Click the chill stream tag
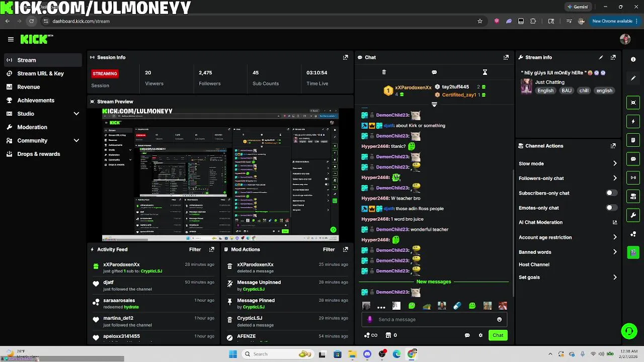The image size is (644, 362). [584, 90]
